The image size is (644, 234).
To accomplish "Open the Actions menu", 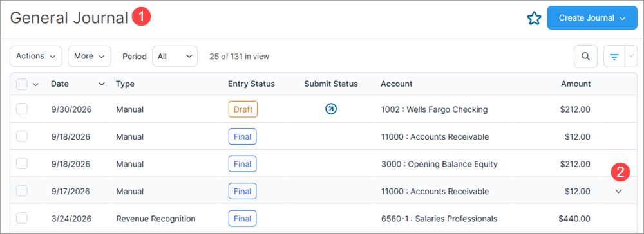I will pos(35,56).
